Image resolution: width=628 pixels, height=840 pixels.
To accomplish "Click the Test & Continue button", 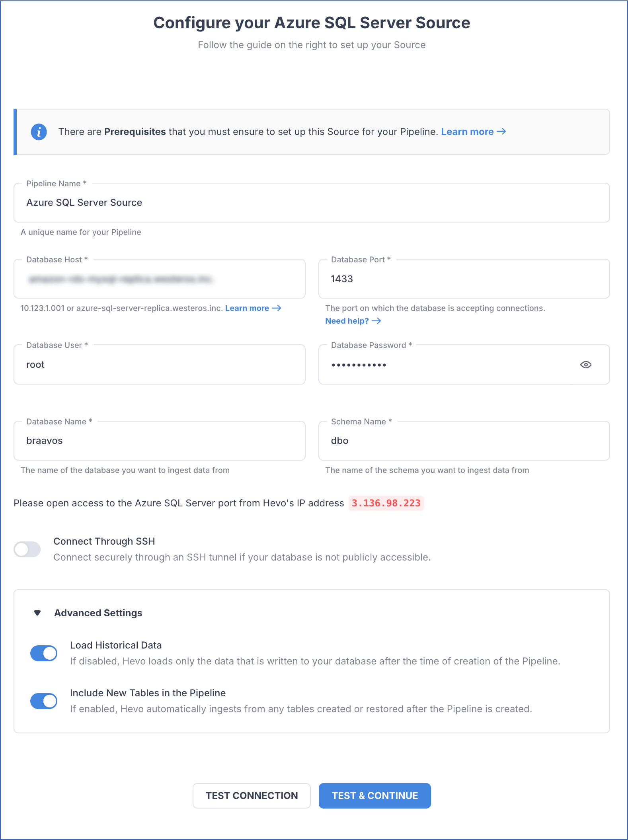I will [x=374, y=796].
